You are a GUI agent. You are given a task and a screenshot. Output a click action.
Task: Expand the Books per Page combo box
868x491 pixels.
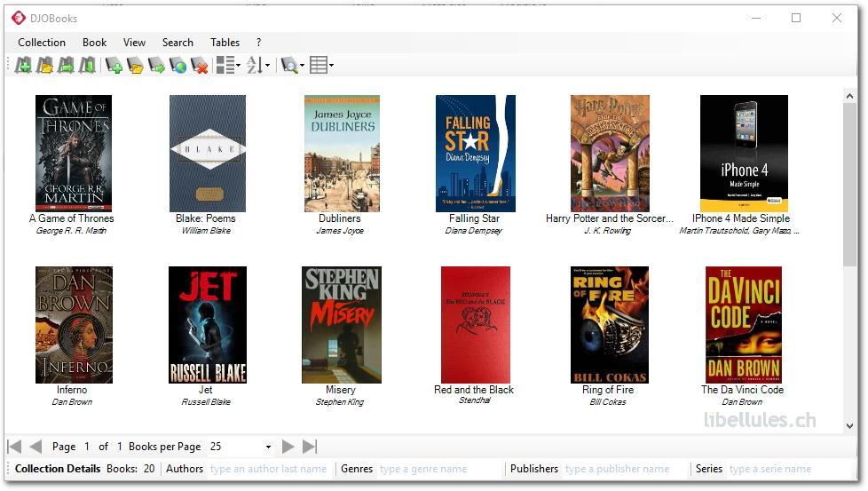point(268,447)
